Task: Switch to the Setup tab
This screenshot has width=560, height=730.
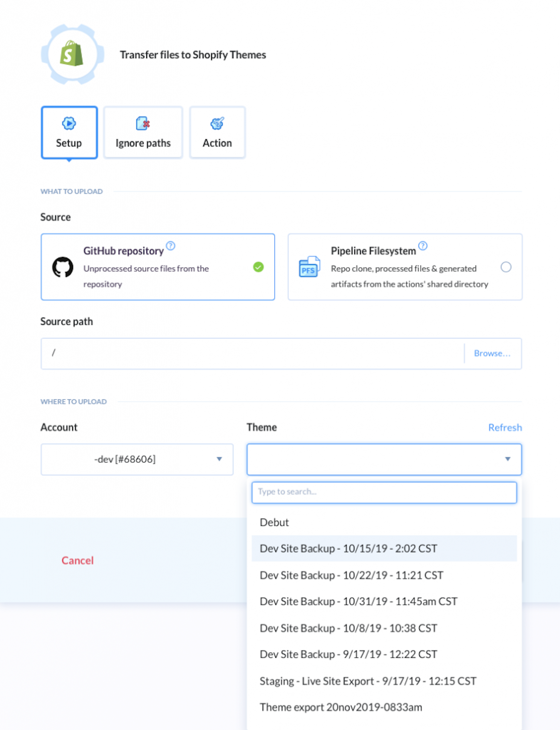Action: 69,132
